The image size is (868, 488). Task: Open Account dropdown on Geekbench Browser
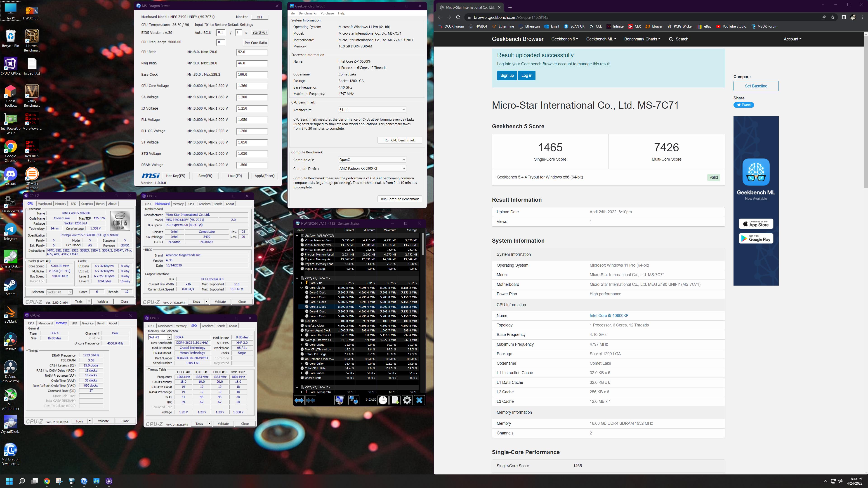pyautogui.click(x=792, y=39)
